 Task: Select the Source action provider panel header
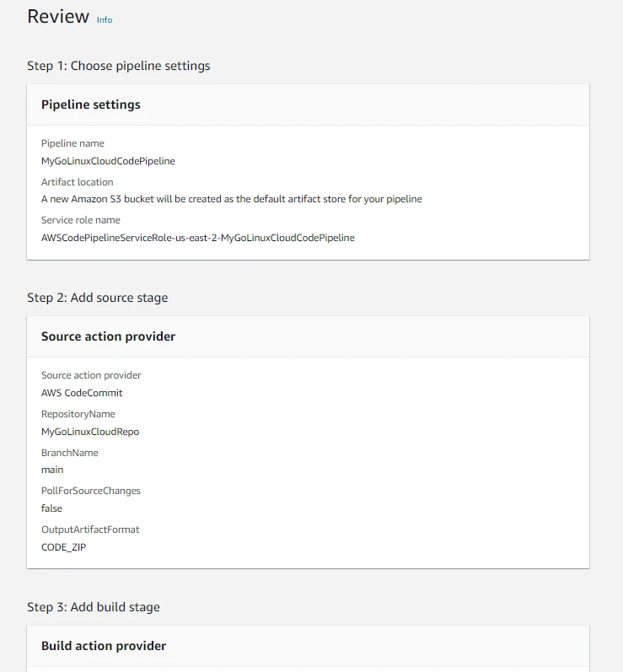point(109,336)
